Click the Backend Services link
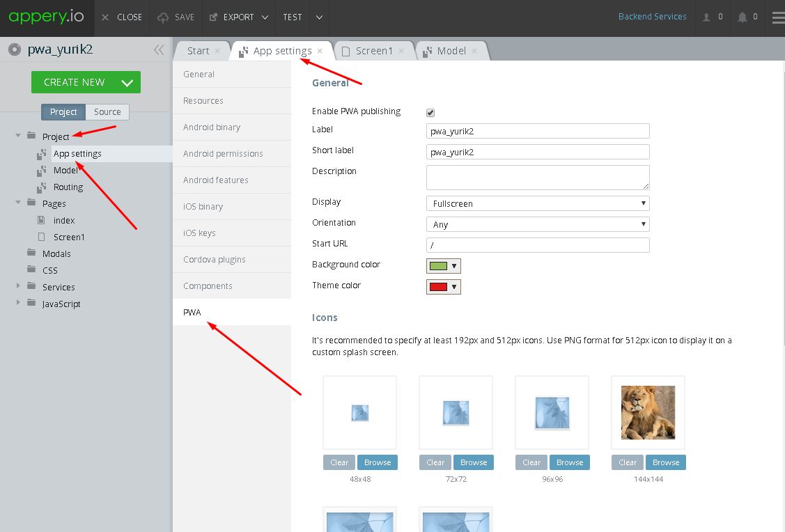Viewport: 785px width, 532px height. (653, 17)
